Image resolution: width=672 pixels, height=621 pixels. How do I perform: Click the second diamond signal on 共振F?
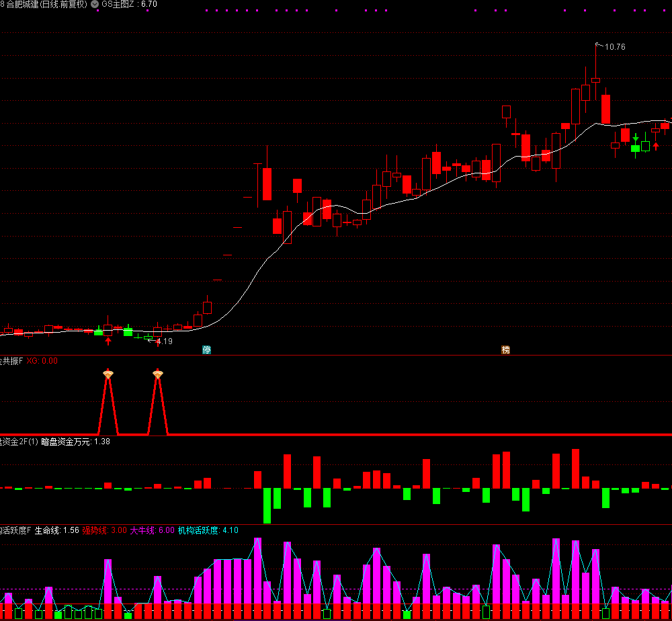tap(158, 374)
